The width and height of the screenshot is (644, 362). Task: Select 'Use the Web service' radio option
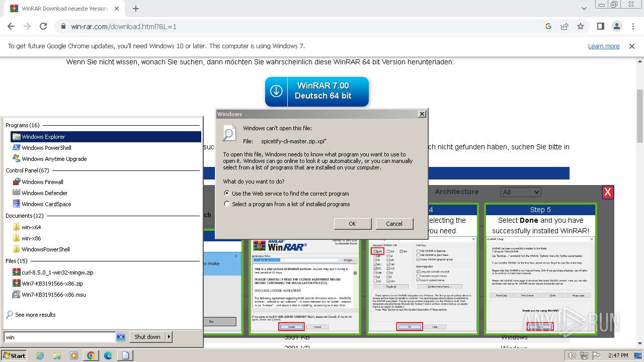227,193
